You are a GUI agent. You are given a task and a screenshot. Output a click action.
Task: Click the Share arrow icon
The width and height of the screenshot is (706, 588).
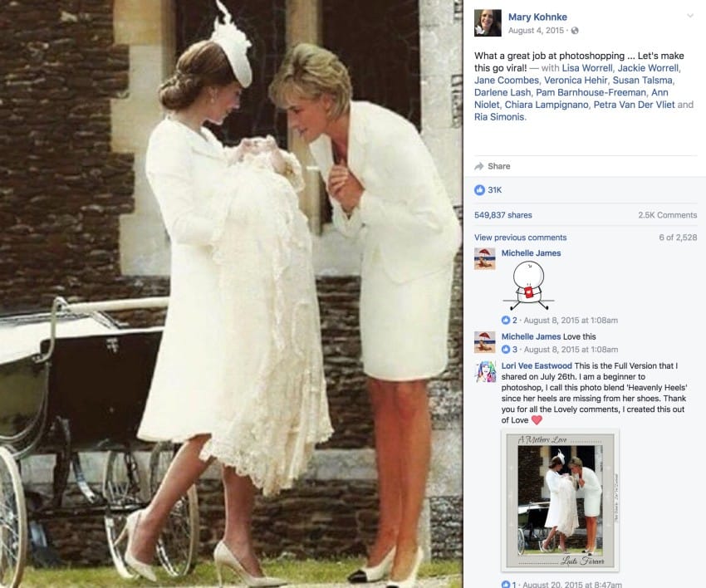(479, 166)
